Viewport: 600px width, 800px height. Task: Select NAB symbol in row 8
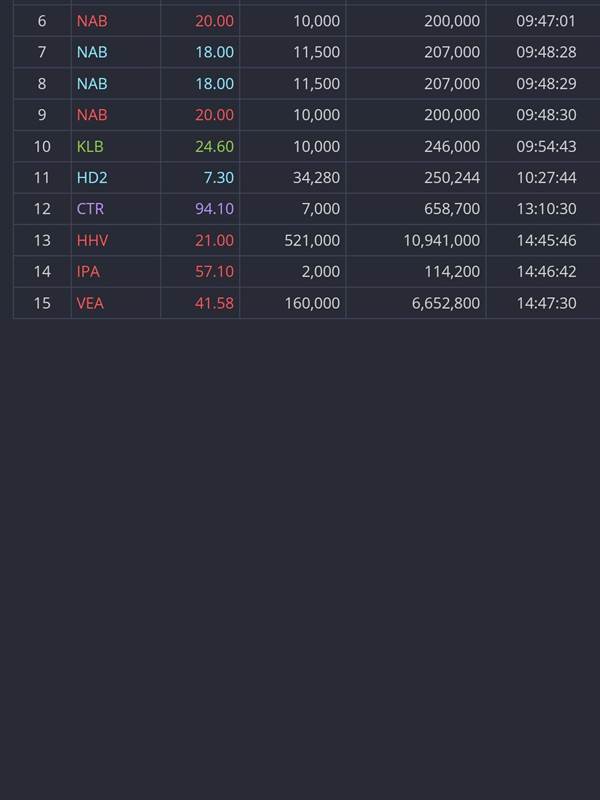click(x=92, y=83)
